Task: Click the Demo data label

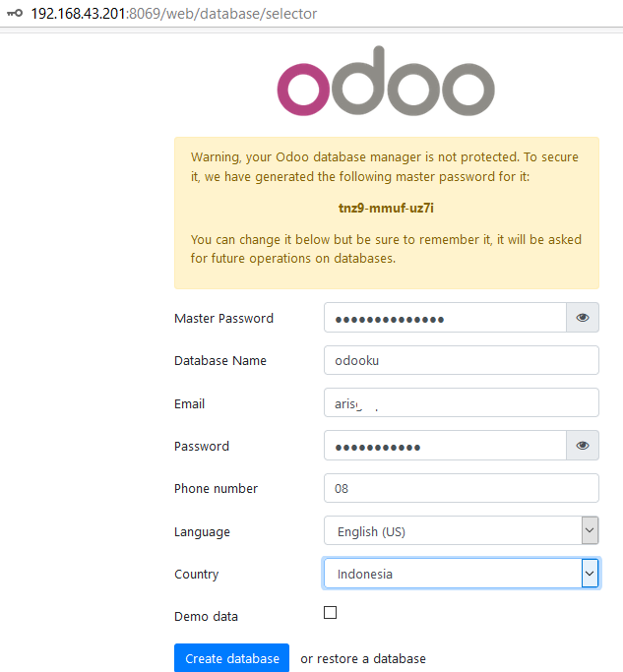Action: click(x=207, y=616)
